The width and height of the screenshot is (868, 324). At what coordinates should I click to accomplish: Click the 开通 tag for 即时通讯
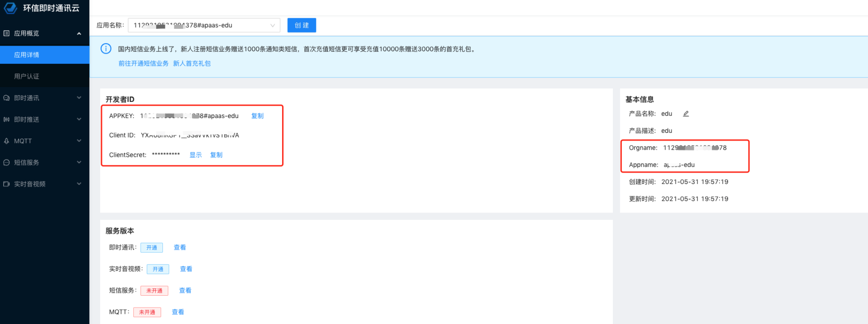point(152,248)
